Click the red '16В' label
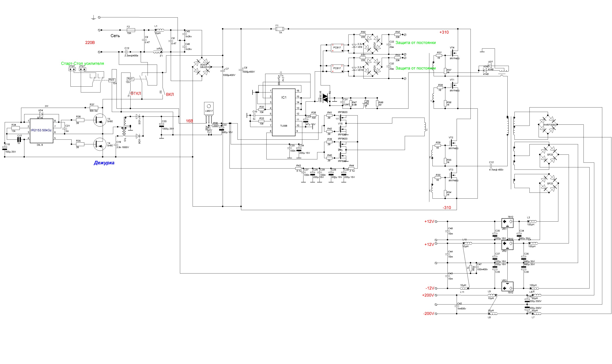Viewport: 612px width, 364px height. click(x=189, y=121)
